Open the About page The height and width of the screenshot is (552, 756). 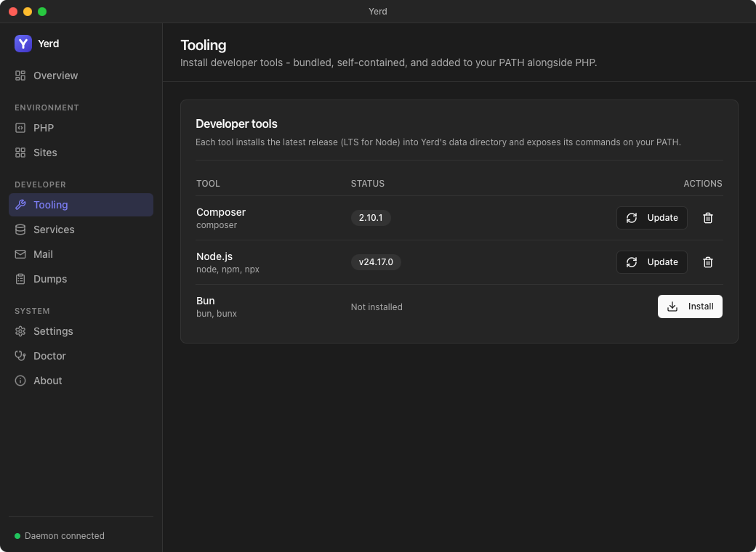tap(81, 381)
